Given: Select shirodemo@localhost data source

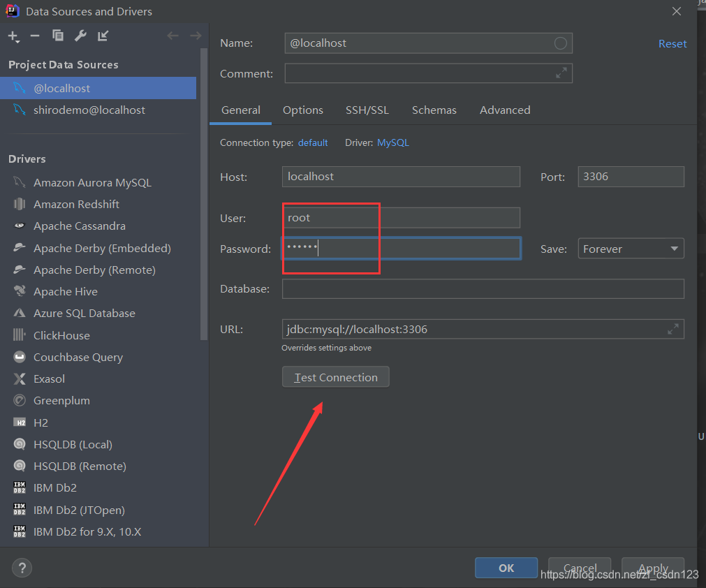Looking at the screenshot, I should 98,110.
